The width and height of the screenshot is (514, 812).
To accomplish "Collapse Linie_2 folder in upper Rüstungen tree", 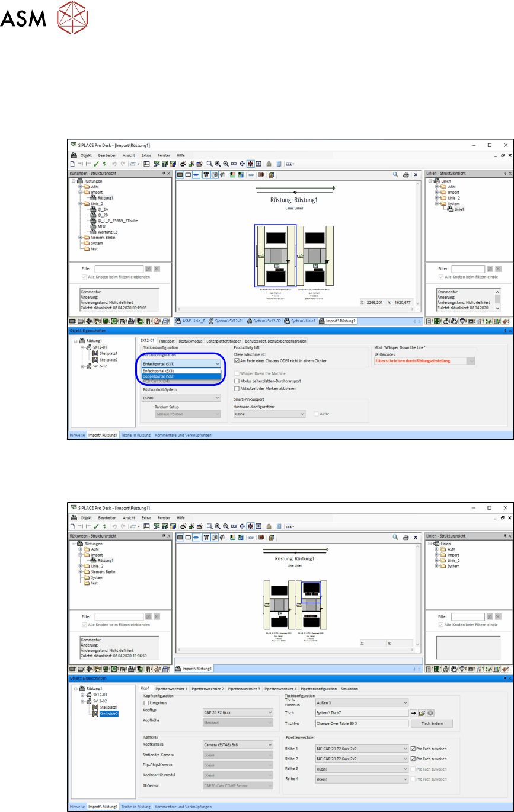I will [80, 203].
